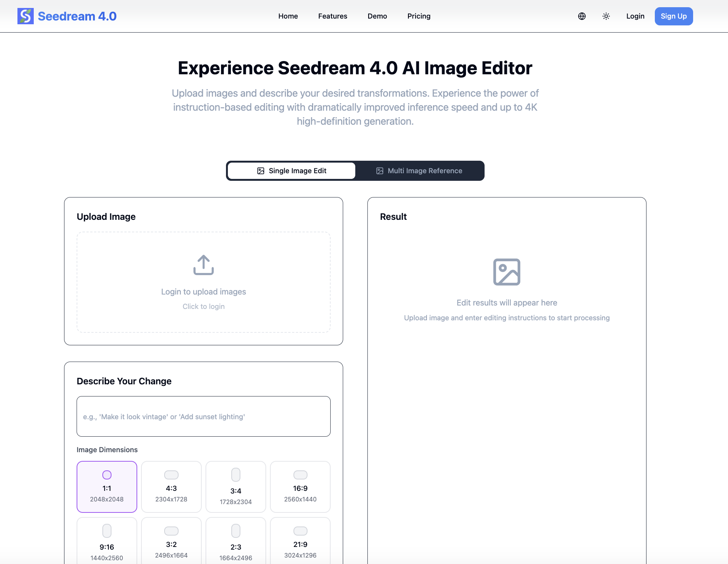Pick the 16:9 2560x1440 dimension
728x564 pixels.
tap(300, 487)
